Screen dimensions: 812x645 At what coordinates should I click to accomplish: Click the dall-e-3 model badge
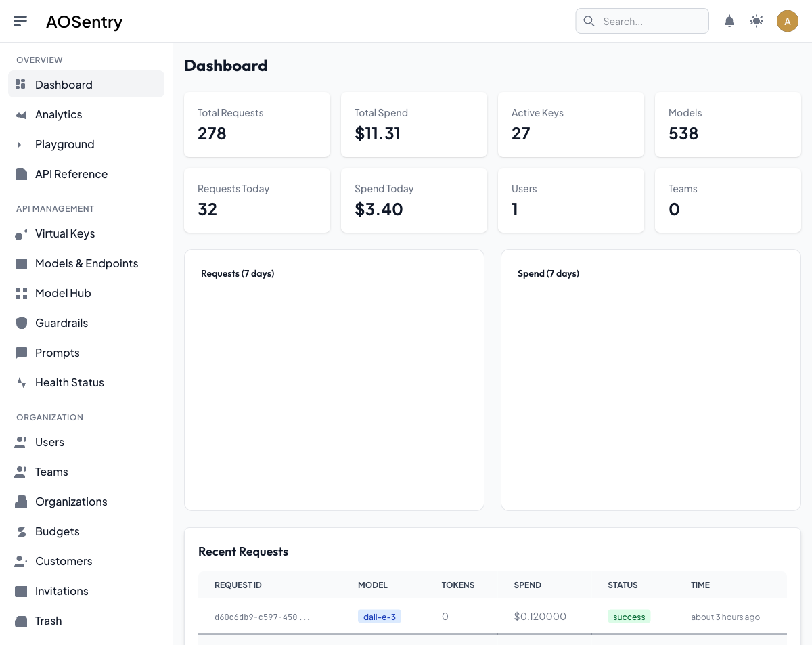pos(380,616)
